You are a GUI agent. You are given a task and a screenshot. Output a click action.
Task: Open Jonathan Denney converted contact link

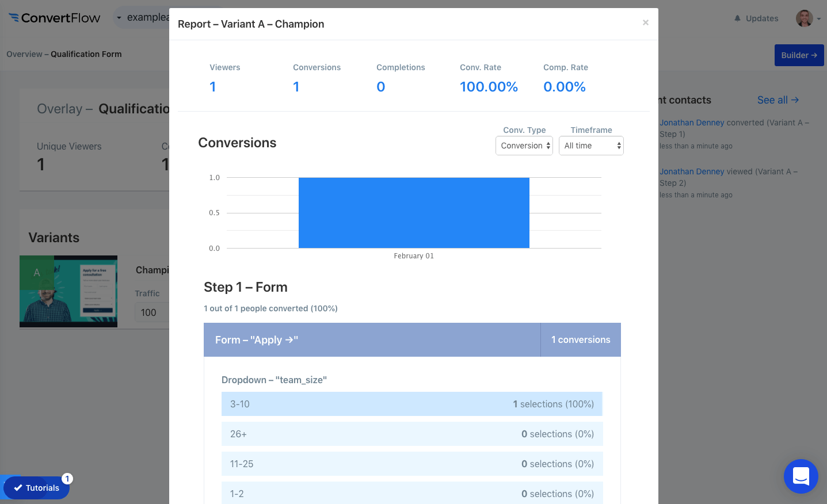(x=692, y=123)
